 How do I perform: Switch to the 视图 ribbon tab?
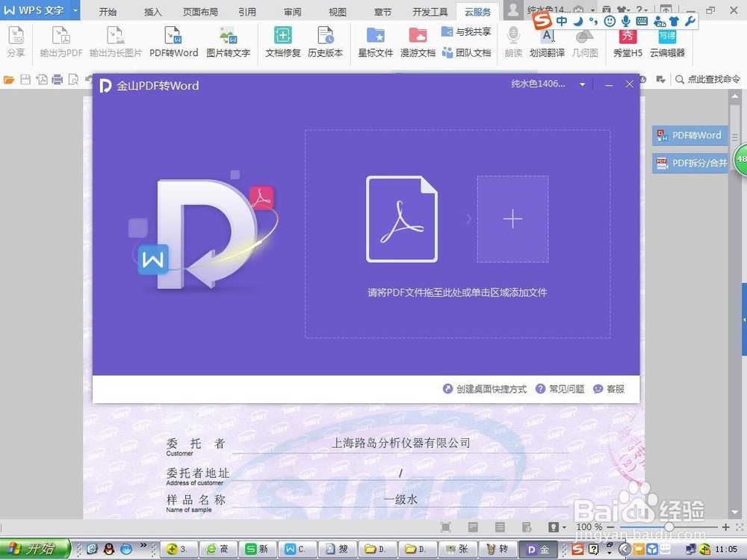(338, 11)
